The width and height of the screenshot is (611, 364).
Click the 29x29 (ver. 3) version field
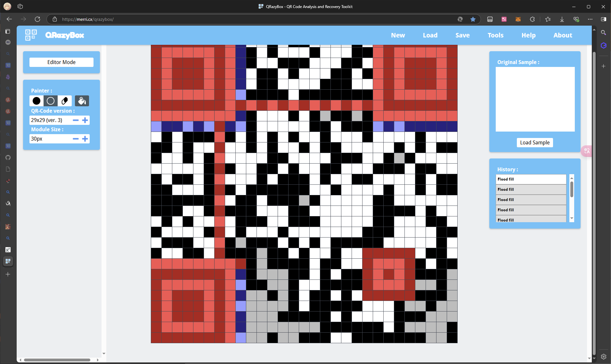click(x=50, y=120)
